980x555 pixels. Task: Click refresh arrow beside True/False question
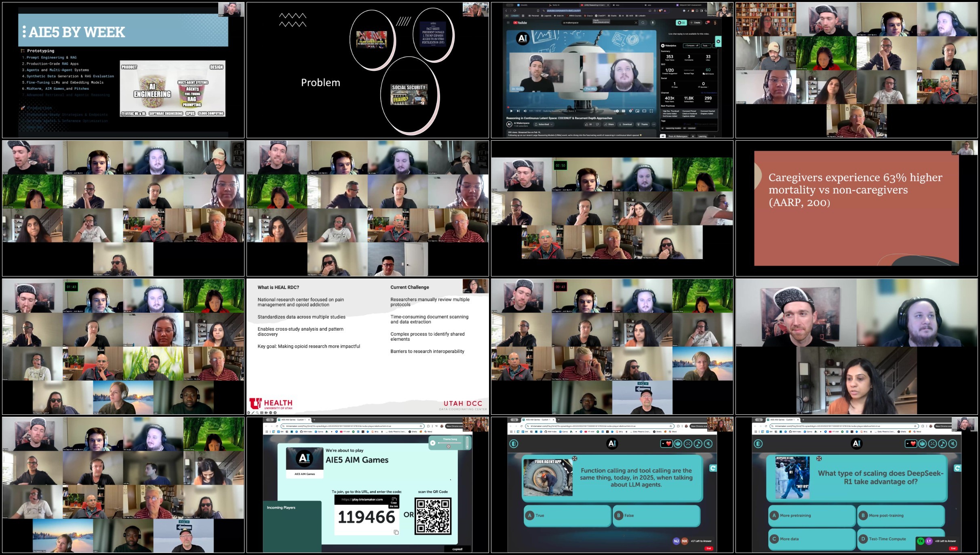pyautogui.click(x=713, y=468)
